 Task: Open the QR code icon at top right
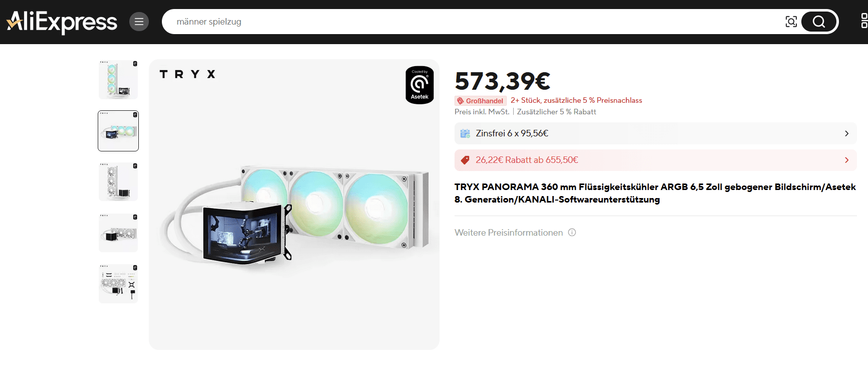click(x=864, y=21)
